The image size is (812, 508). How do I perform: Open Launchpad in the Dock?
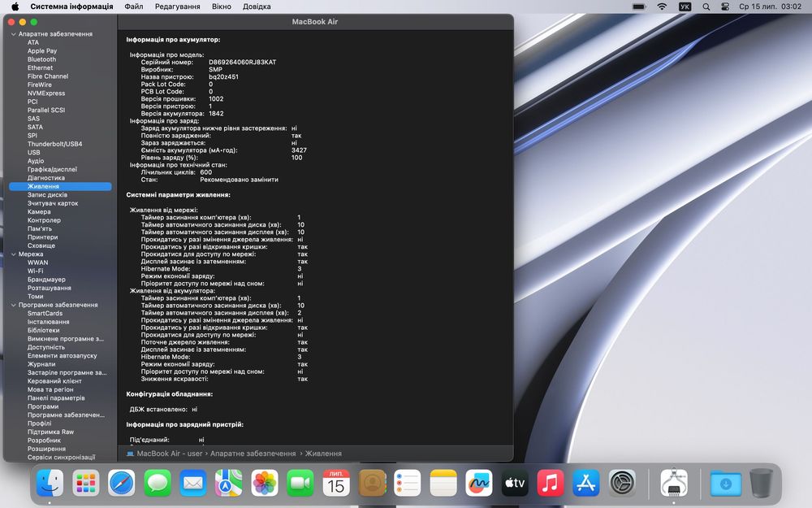[85, 483]
